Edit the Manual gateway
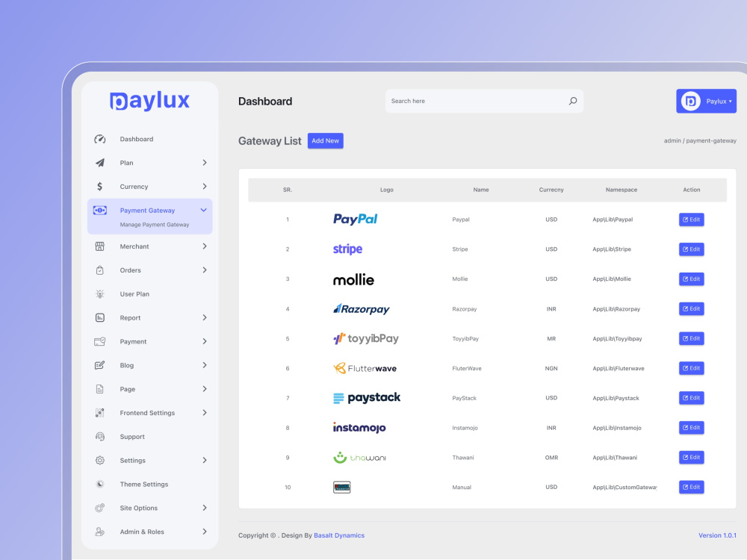 click(691, 487)
